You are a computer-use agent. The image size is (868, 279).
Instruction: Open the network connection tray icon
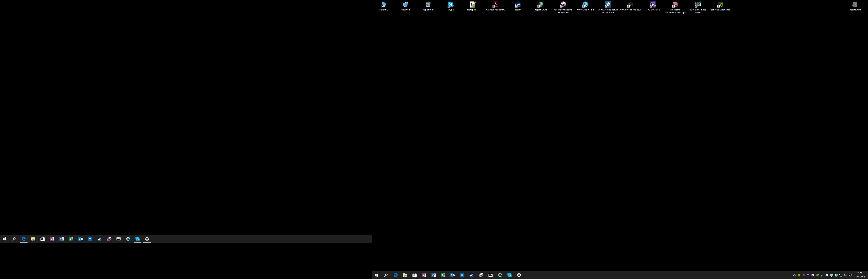841,275
